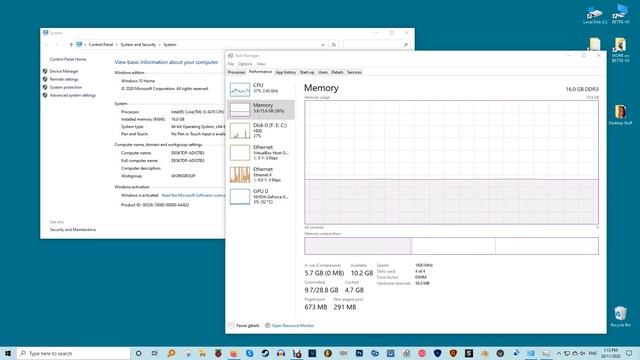
Task: Go to Control Panel Home
Action: point(68,59)
